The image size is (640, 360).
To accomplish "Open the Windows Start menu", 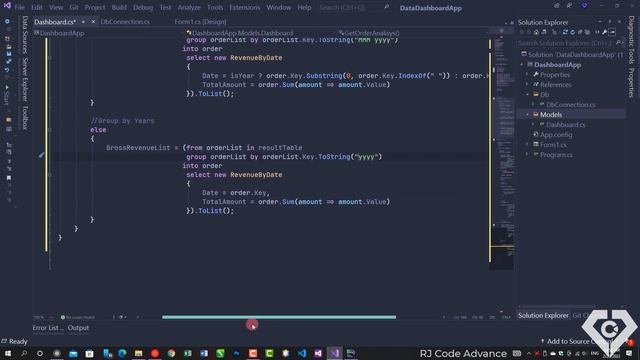I will click(x=7, y=353).
